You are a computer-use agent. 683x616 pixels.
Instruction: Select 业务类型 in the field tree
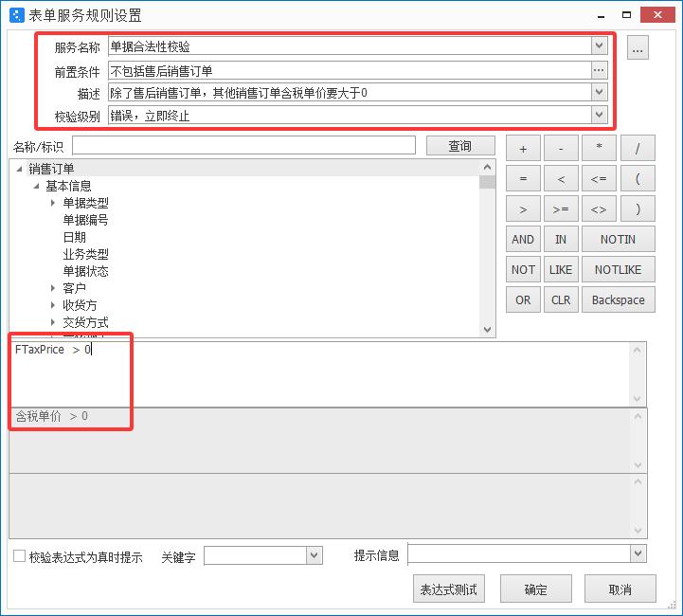[x=85, y=254]
